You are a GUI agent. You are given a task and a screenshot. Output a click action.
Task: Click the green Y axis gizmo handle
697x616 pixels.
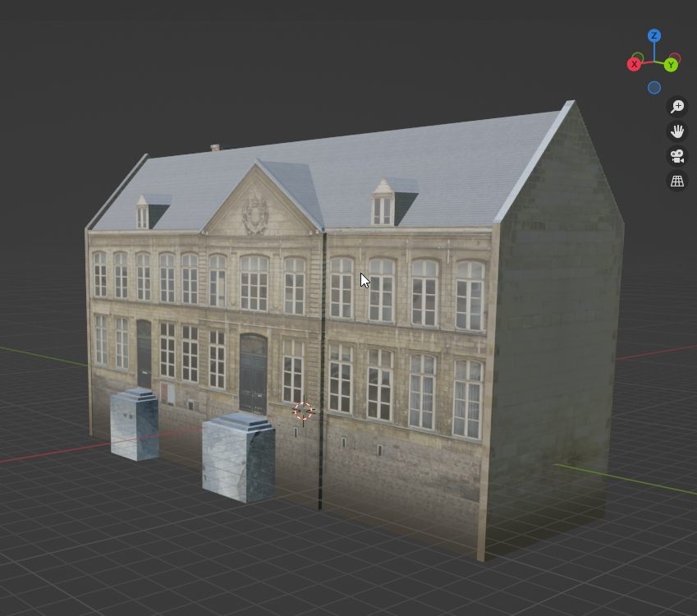[x=672, y=65]
